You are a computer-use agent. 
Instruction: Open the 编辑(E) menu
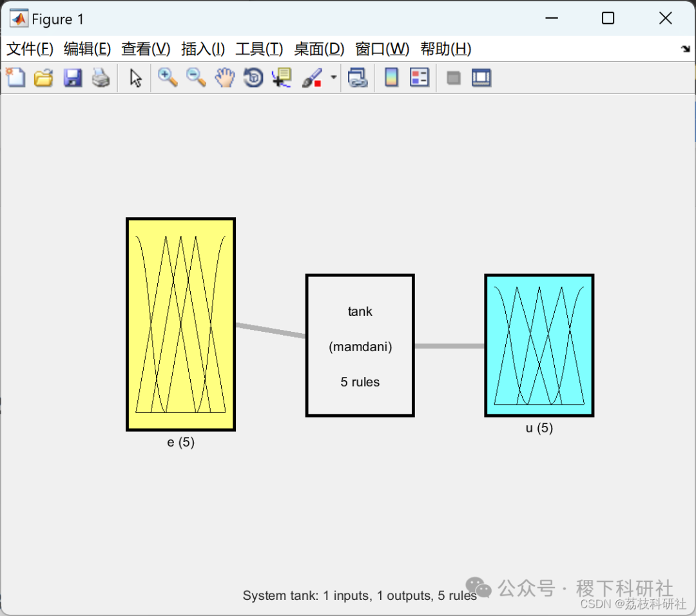(87, 49)
